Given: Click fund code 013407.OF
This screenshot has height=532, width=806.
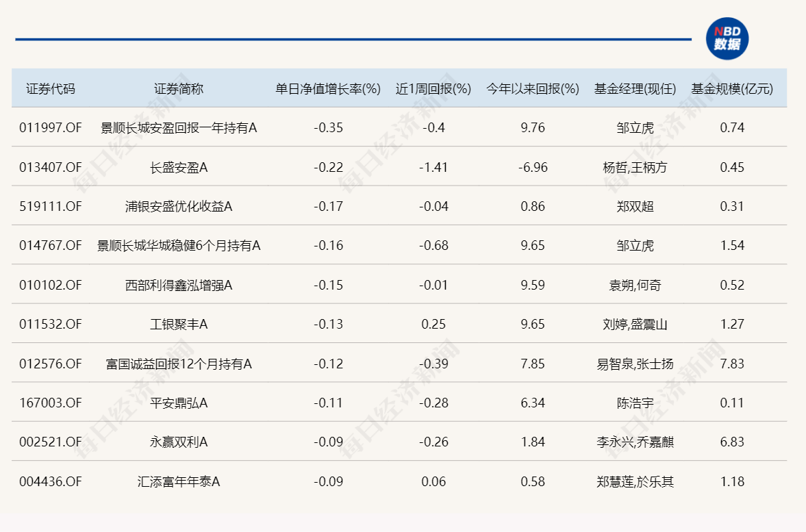Looking at the screenshot, I should 51,167.
